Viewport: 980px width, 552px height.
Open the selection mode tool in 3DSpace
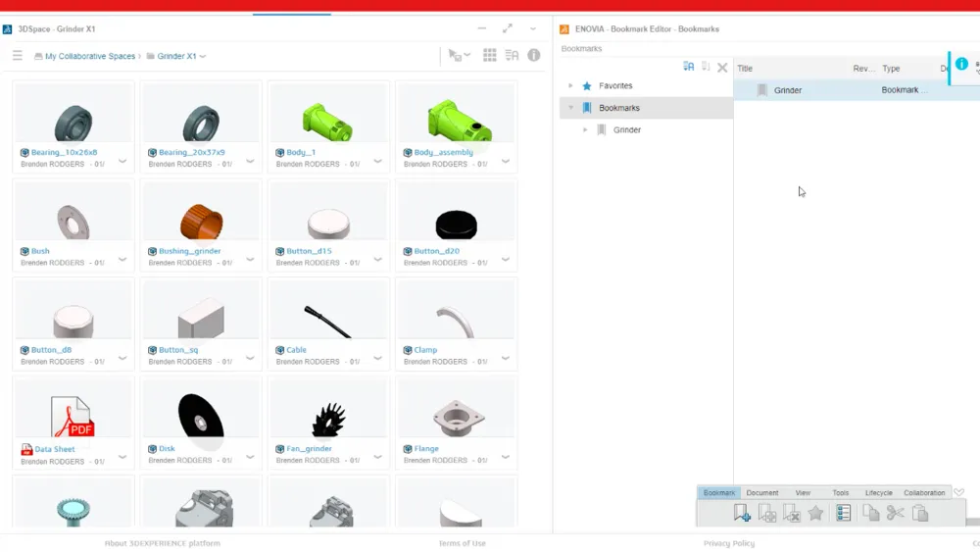[459, 56]
